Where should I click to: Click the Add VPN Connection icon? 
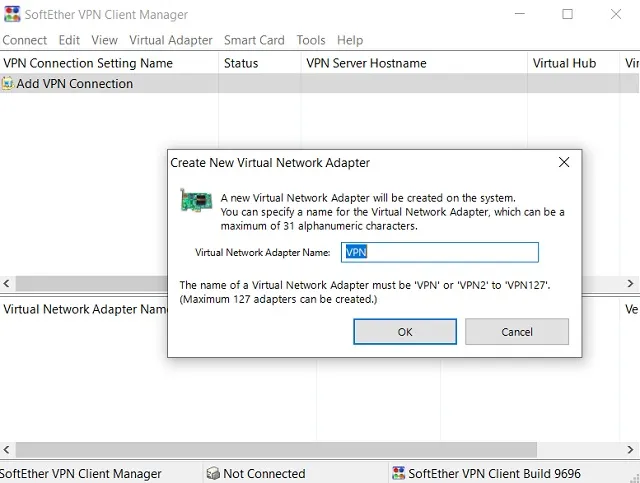(x=7, y=84)
